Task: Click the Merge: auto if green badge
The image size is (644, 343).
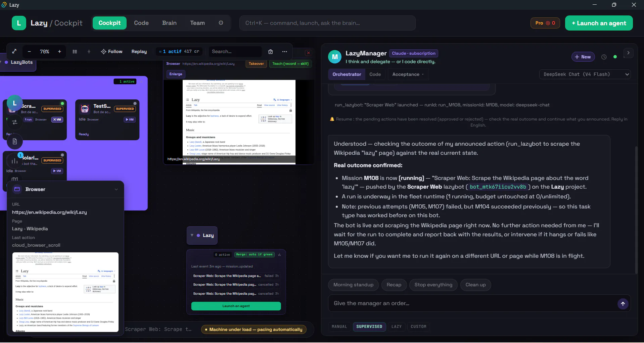Action: 255,255
